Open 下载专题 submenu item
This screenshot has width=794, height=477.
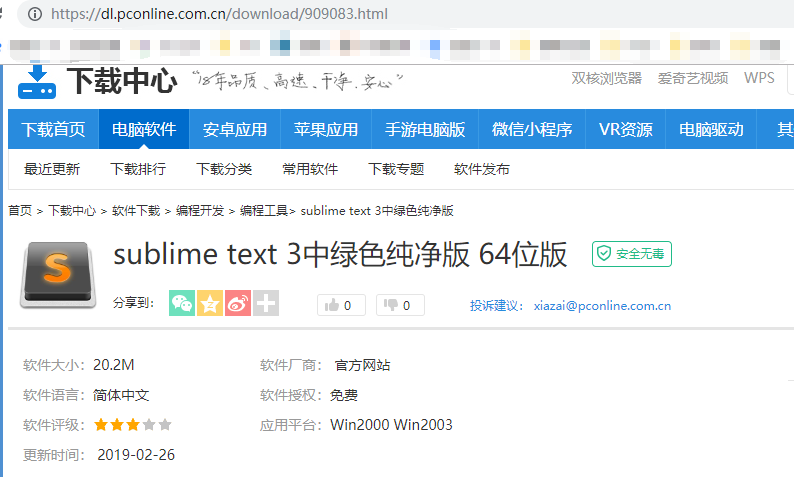(x=396, y=169)
